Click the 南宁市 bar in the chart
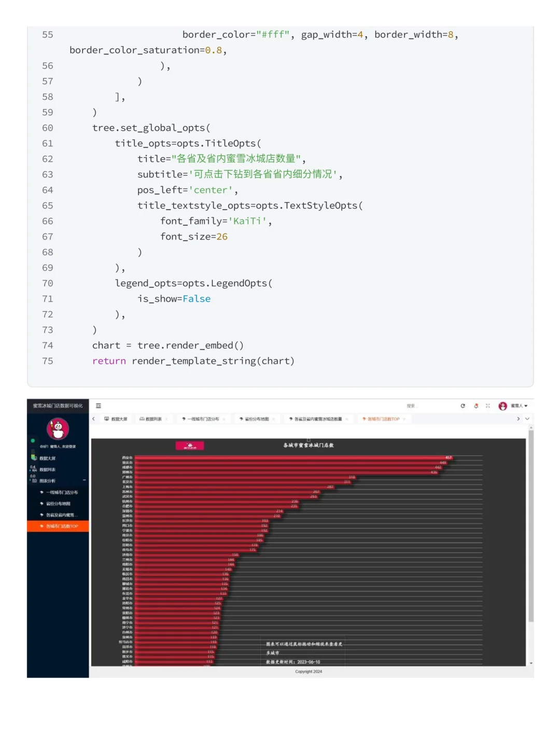The image size is (560, 747). pos(177,622)
